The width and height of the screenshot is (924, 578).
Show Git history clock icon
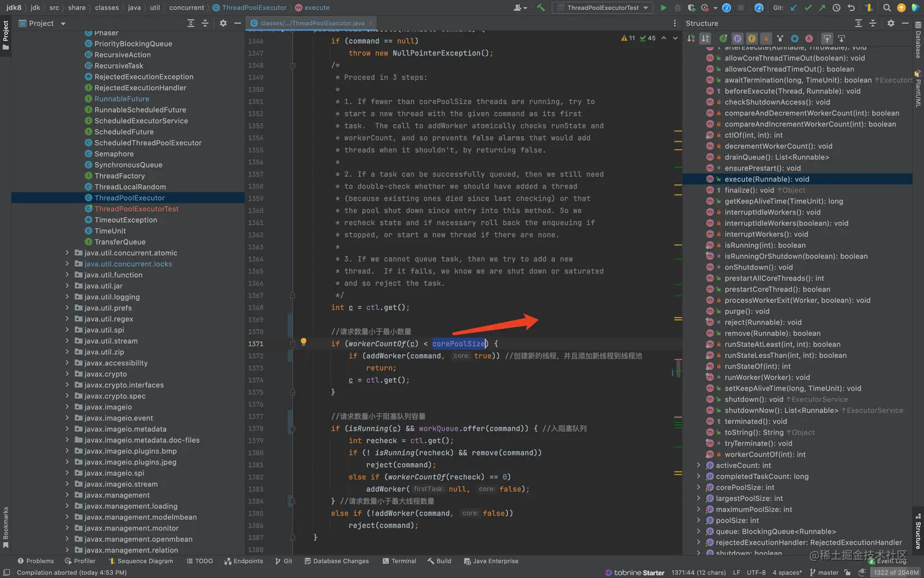(x=836, y=7)
